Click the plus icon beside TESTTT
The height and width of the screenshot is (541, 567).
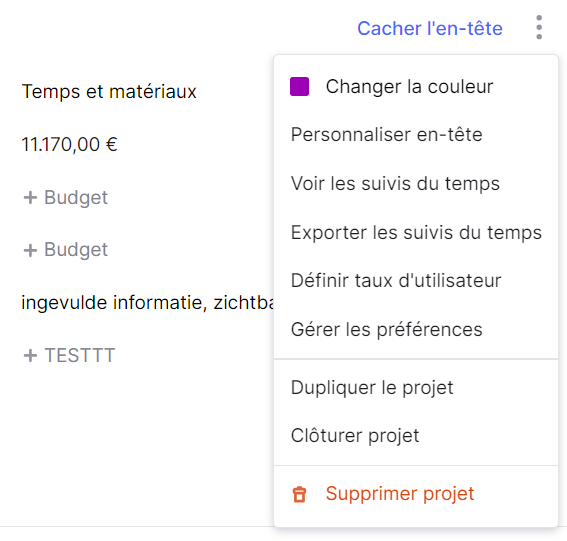pyautogui.click(x=30, y=355)
